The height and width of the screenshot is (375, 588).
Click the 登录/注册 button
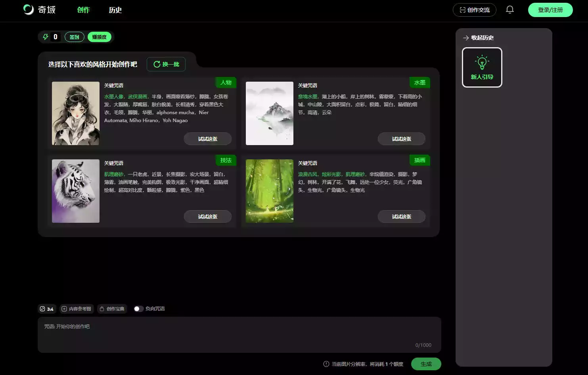(550, 10)
